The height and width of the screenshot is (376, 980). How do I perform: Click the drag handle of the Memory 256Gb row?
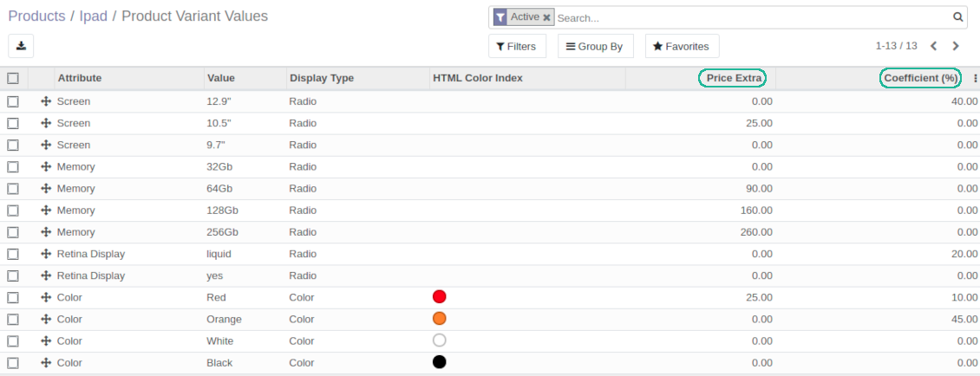(46, 232)
